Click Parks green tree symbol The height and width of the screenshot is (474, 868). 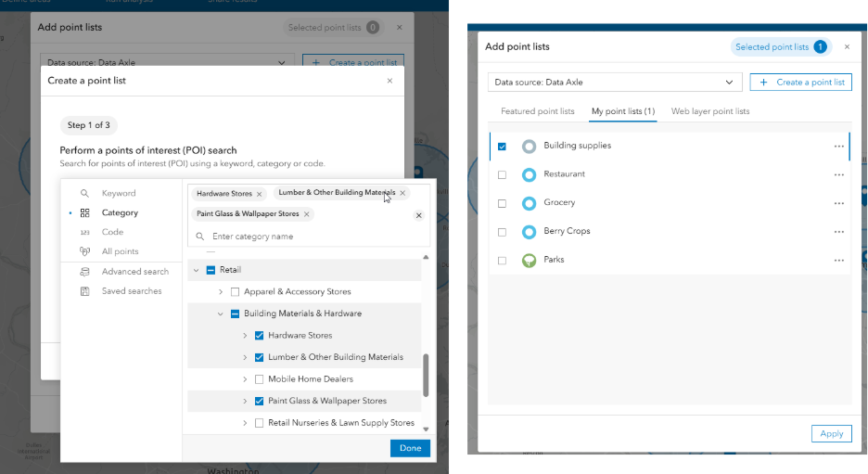tap(530, 261)
